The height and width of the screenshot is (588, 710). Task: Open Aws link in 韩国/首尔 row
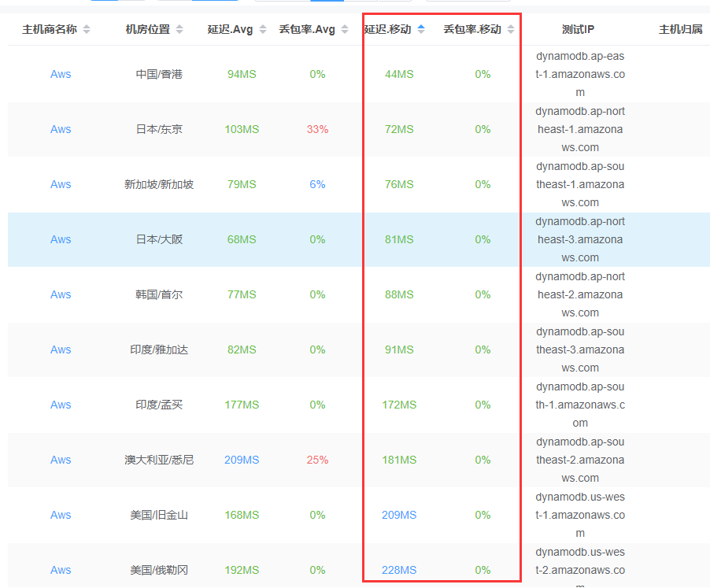click(61, 294)
